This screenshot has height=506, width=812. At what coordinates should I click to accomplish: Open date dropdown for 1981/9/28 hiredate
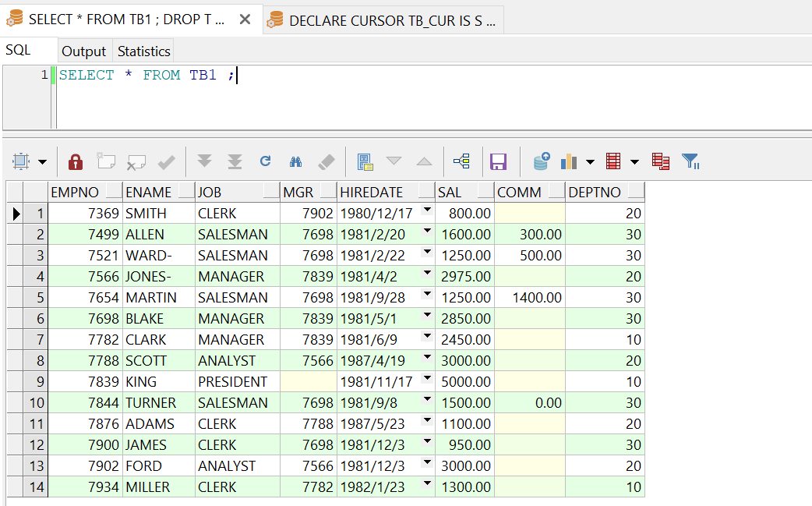point(427,294)
